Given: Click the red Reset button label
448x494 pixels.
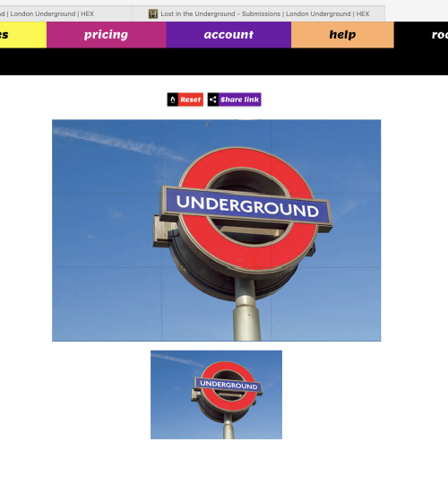Looking at the screenshot, I should click(x=191, y=100).
